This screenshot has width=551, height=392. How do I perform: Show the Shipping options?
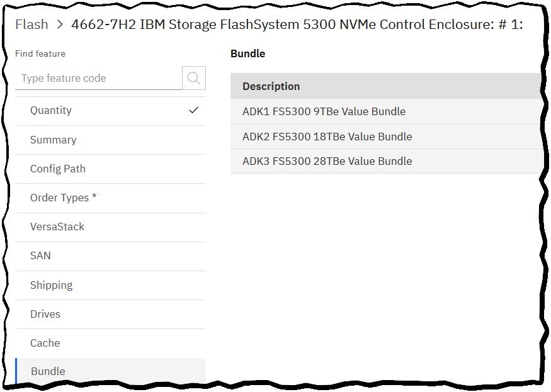click(52, 285)
